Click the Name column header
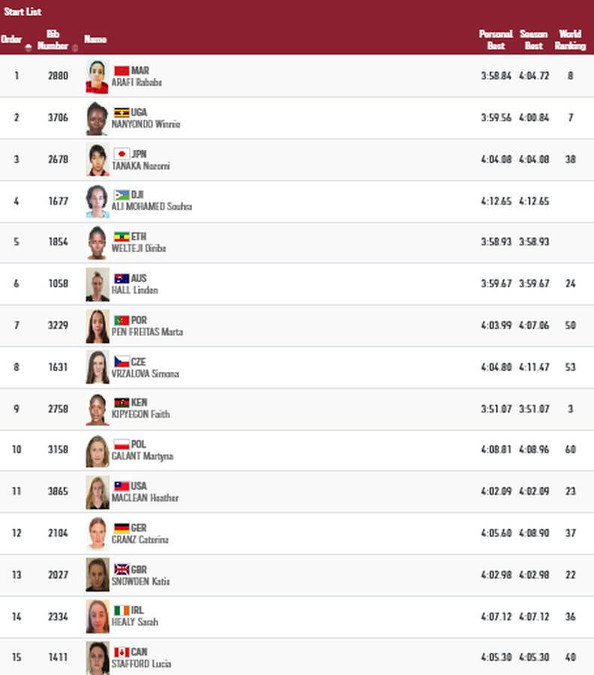The image size is (594, 675). pyautogui.click(x=95, y=39)
